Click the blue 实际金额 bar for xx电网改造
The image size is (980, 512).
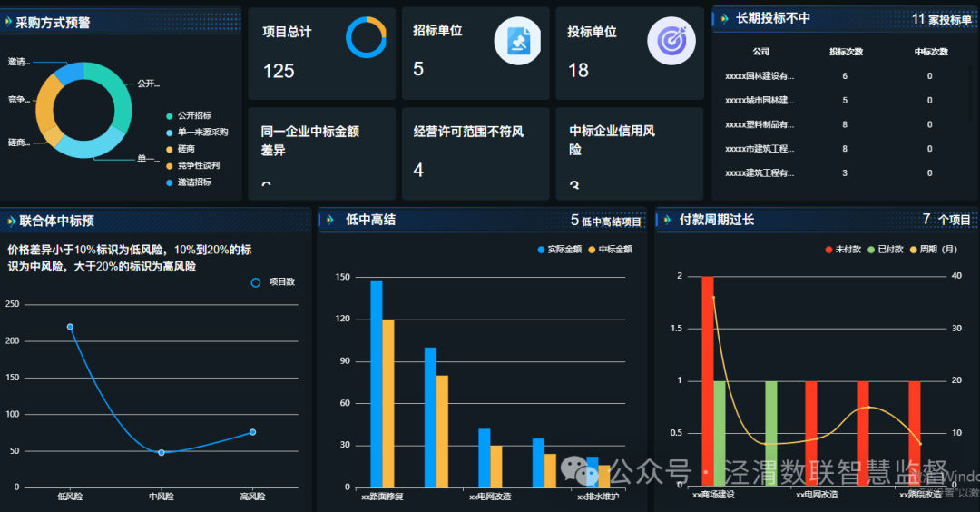(x=485, y=458)
